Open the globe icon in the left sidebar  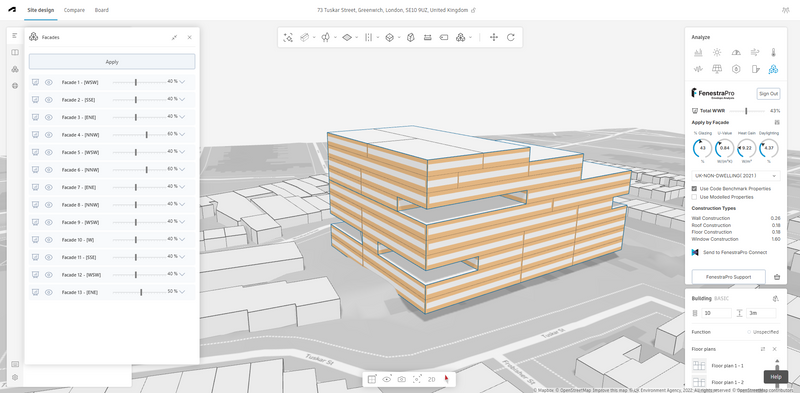15,86
